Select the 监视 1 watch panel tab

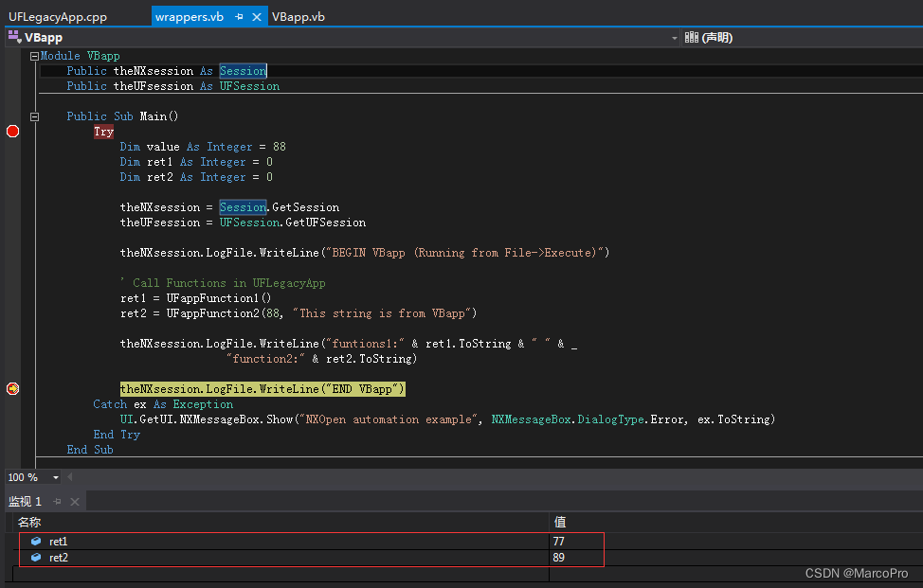[x=26, y=502]
